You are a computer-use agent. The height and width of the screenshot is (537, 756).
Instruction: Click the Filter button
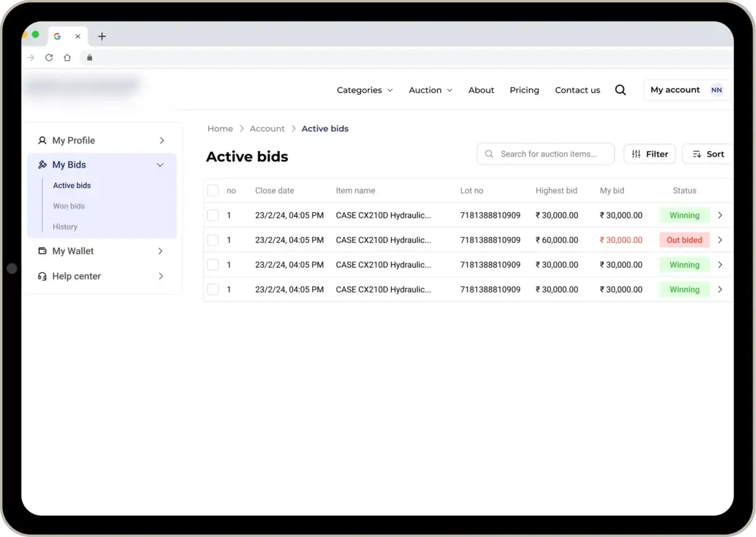[x=649, y=154]
